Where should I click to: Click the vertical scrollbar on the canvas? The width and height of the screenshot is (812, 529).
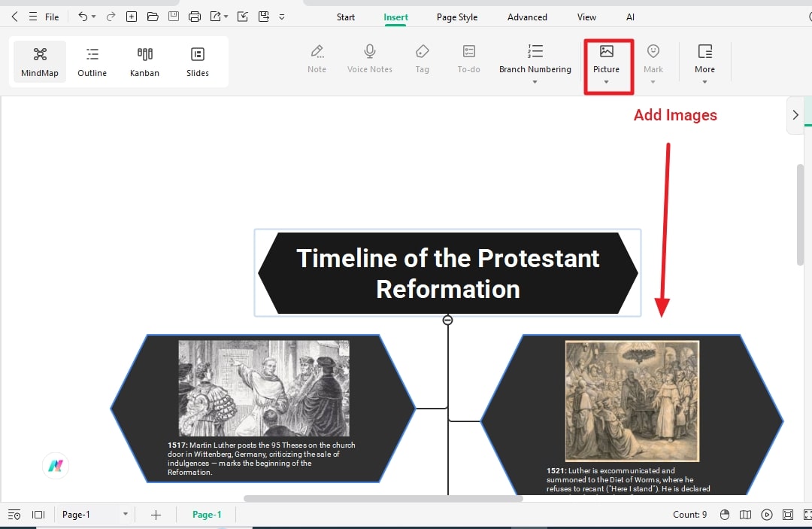tap(800, 214)
